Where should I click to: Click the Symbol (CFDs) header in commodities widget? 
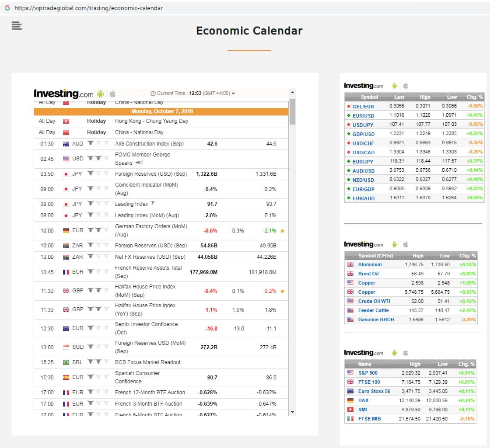click(x=375, y=256)
